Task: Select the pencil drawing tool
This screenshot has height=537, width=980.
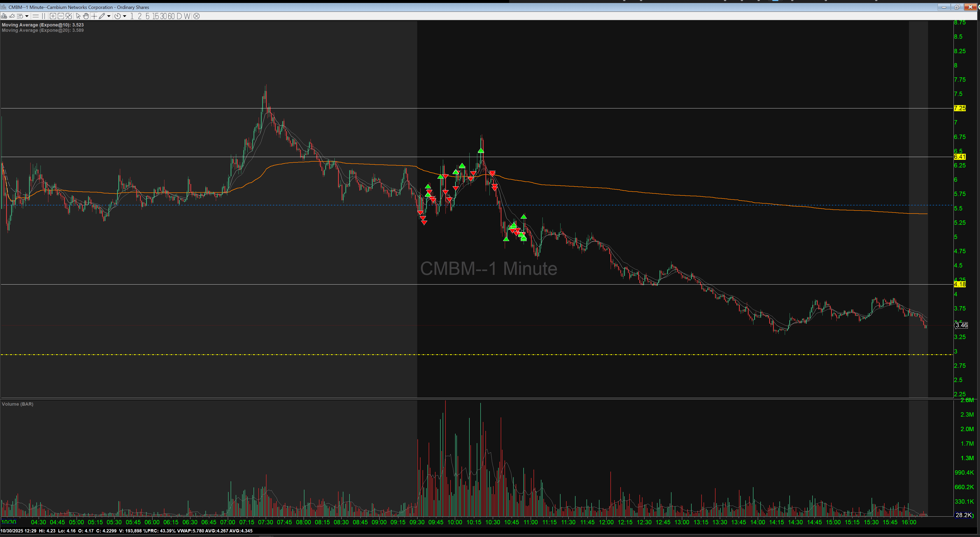Action: click(x=102, y=16)
